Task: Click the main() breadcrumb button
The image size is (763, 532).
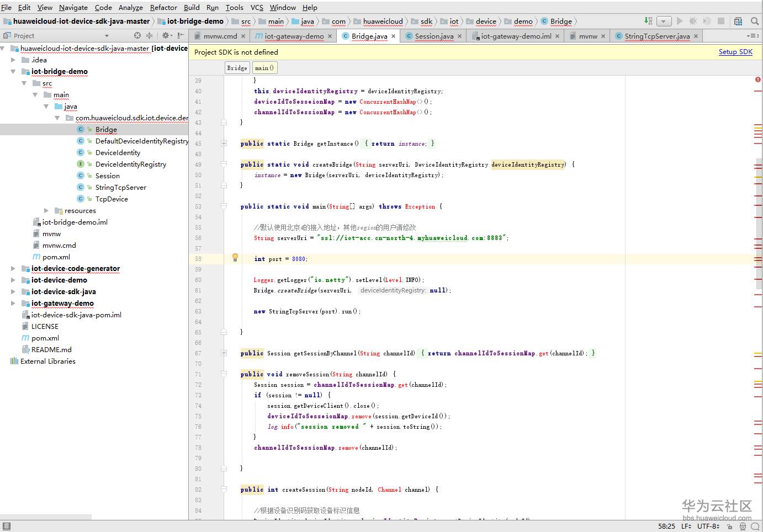Action: coord(264,68)
